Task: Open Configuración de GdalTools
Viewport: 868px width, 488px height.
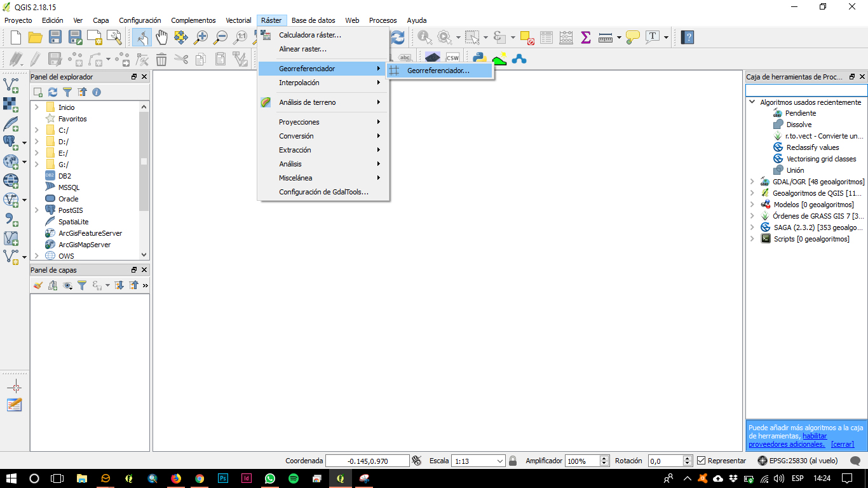Action: pos(323,192)
